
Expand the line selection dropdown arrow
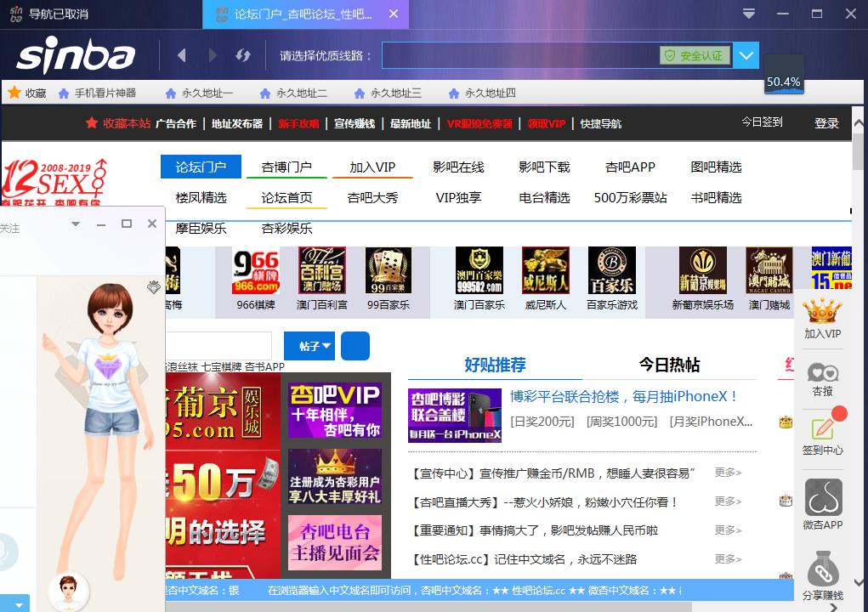(746, 55)
